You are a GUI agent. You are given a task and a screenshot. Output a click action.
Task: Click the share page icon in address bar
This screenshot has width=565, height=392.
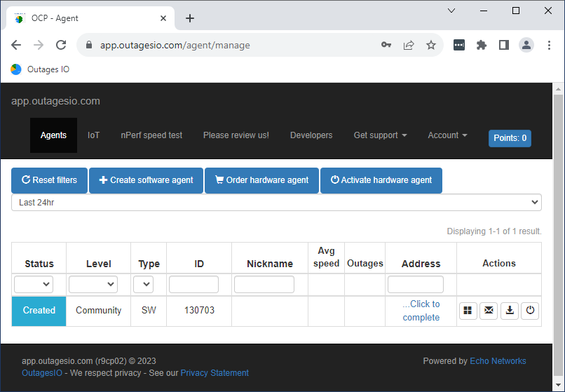click(x=409, y=45)
